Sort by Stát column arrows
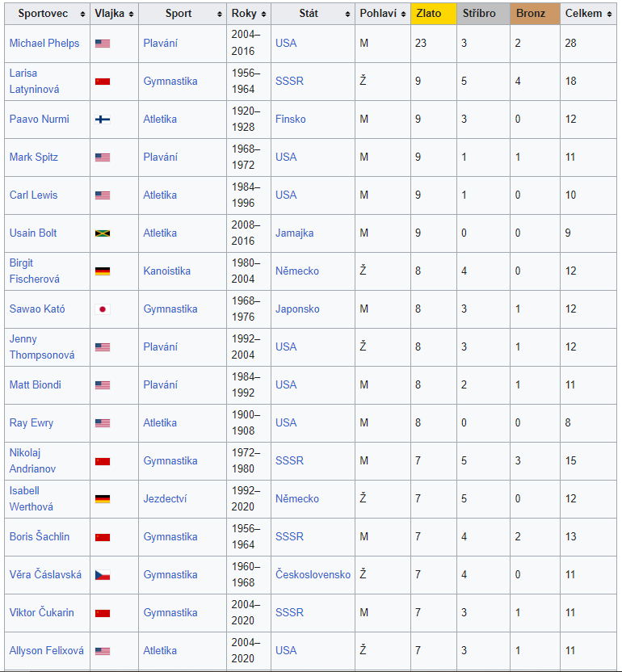This screenshot has width=622, height=672. coord(347,15)
